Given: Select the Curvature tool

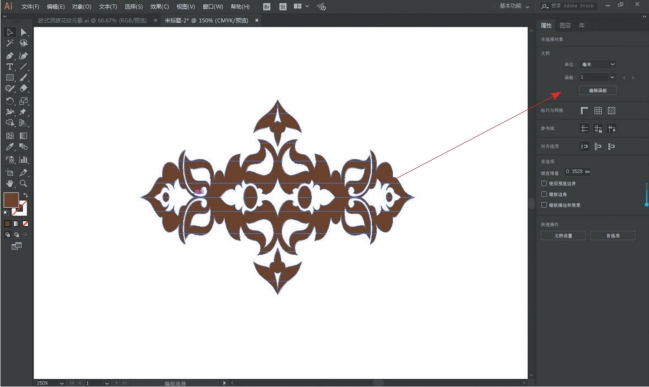Looking at the screenshot, I should click(x=24, y=55).
